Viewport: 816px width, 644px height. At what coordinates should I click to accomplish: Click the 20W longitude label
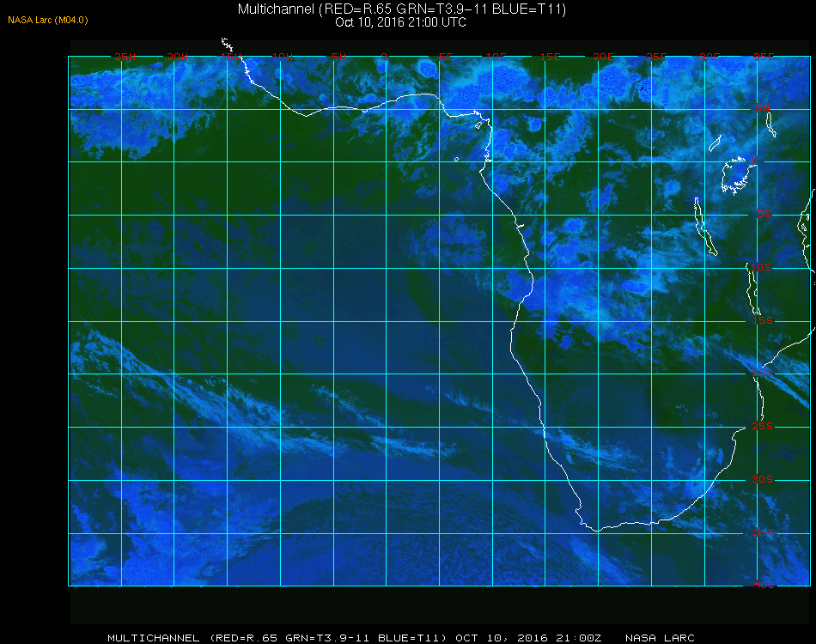[178, 57]
